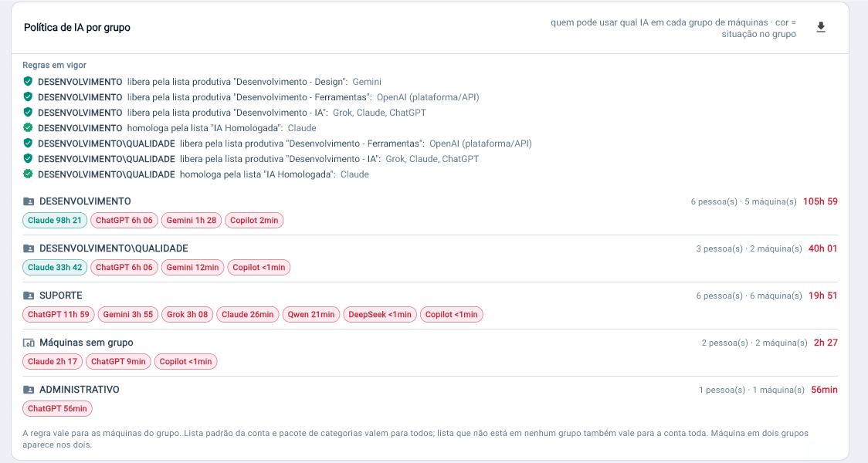Click the Copilot 2min chip

pos(254,220)
